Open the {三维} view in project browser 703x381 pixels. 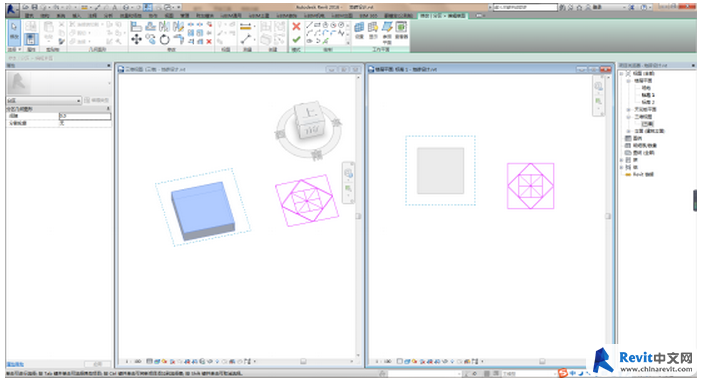(x=647, y=124)
